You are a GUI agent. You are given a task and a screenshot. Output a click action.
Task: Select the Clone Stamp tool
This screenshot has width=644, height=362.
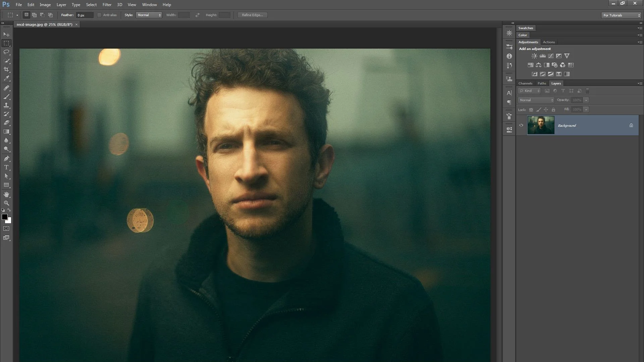[x=6, y=105]
